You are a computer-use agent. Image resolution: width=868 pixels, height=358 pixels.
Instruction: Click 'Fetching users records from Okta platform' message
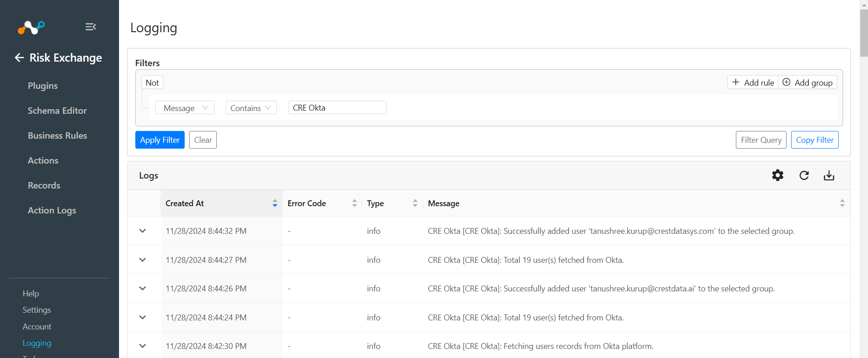(x=540, y=346)
